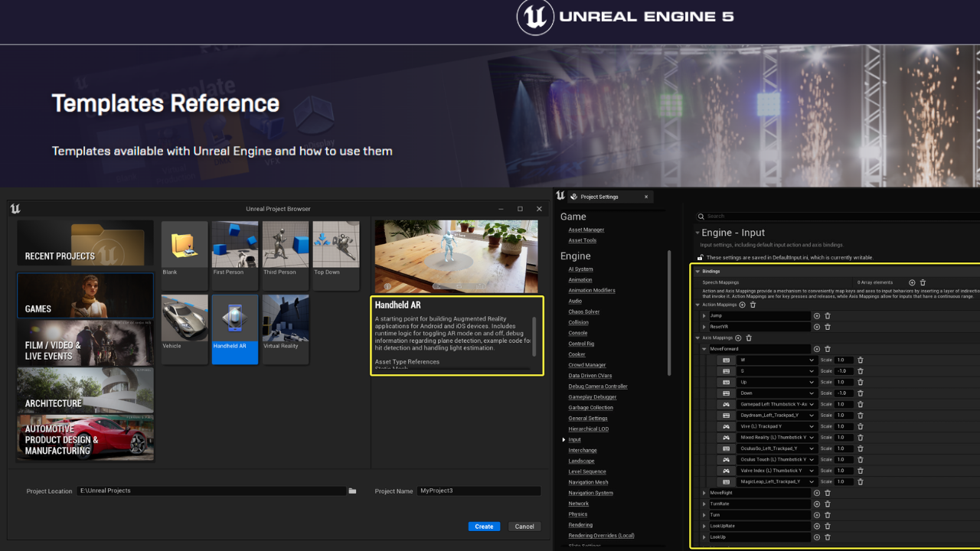This screenshot has width=980, height=551.
Task: Open the Recent Projects section
Action: pos(85,243)
